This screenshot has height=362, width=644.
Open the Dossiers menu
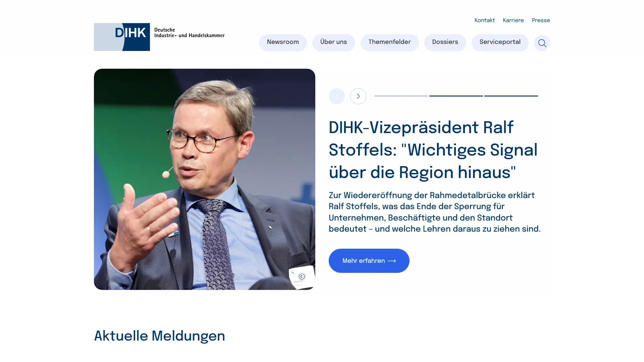tap(445, 42)
